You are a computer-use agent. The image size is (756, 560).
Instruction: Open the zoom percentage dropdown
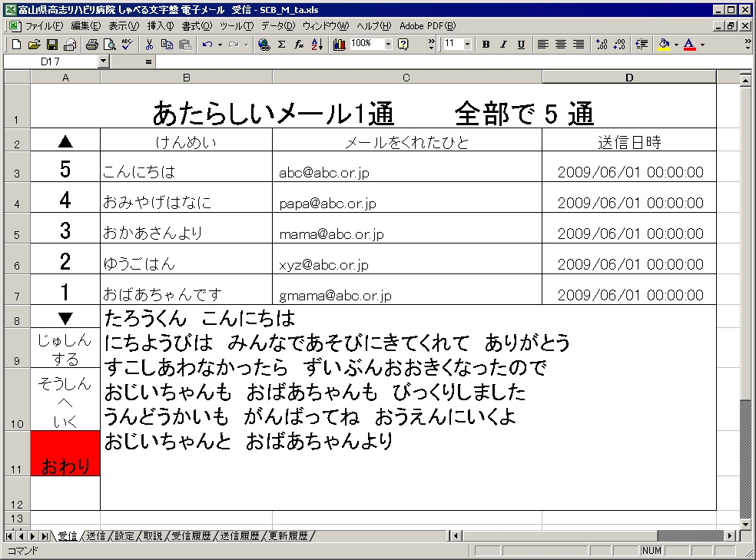pos(388,45)
